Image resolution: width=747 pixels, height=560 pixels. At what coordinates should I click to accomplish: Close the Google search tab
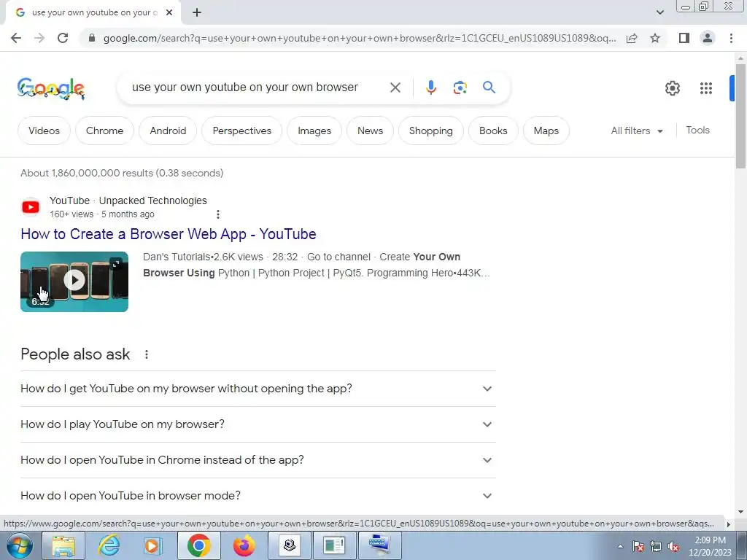coord(169,12)
